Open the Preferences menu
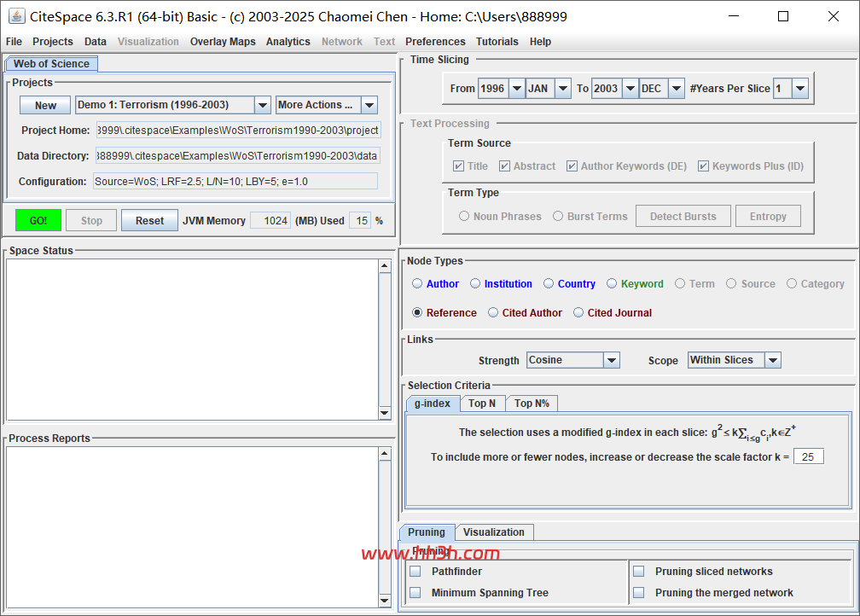 pyautogui.click(x=435, y=42)
